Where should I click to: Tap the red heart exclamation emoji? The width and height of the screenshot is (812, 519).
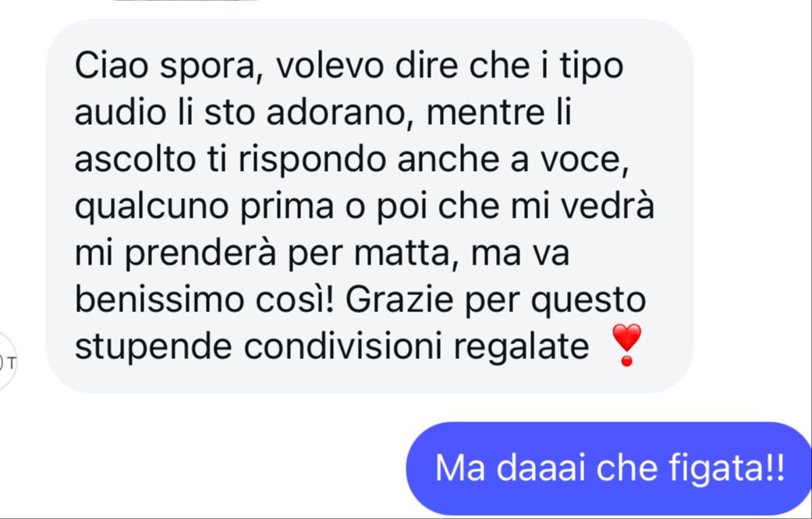pyautogui.click(x=626, y=345)
